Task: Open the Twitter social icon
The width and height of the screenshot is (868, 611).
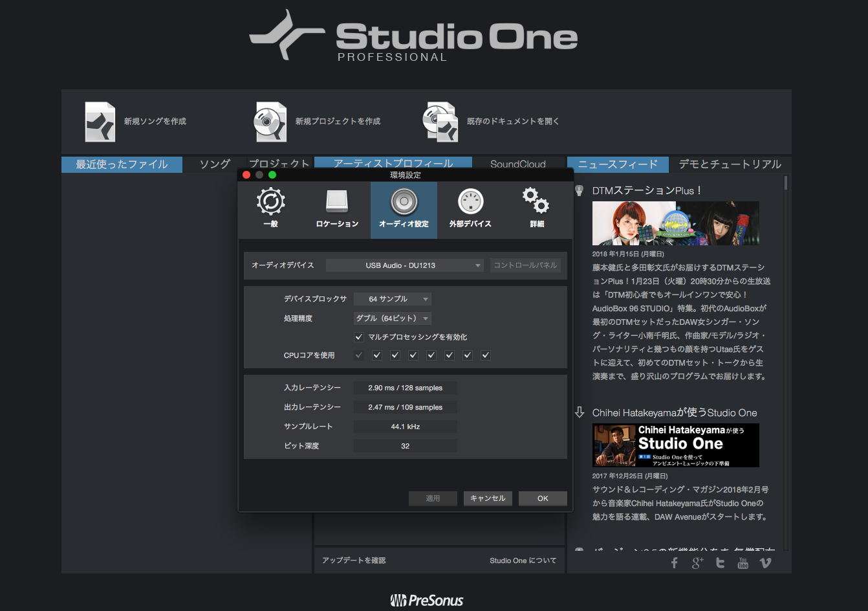Action: click(x=720, y=562)
